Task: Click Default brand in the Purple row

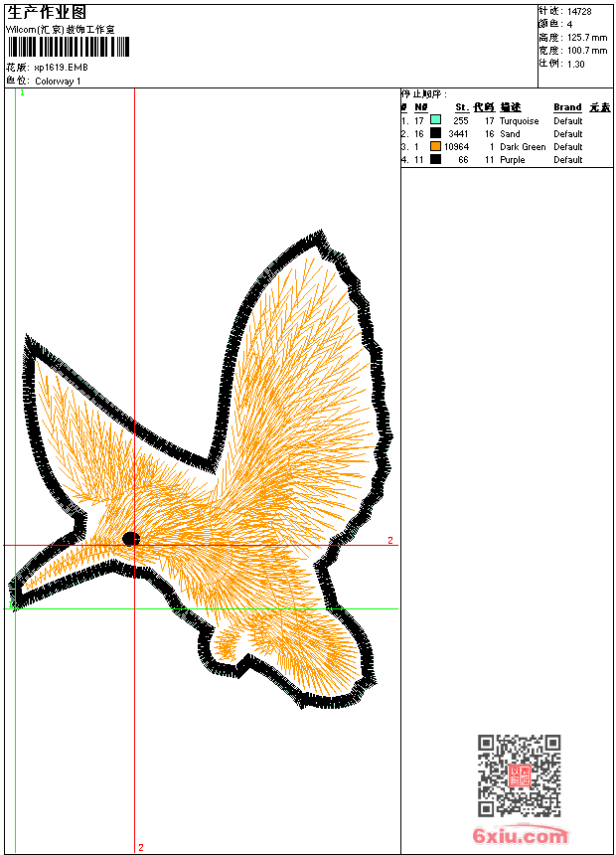Action: [567, 160]
